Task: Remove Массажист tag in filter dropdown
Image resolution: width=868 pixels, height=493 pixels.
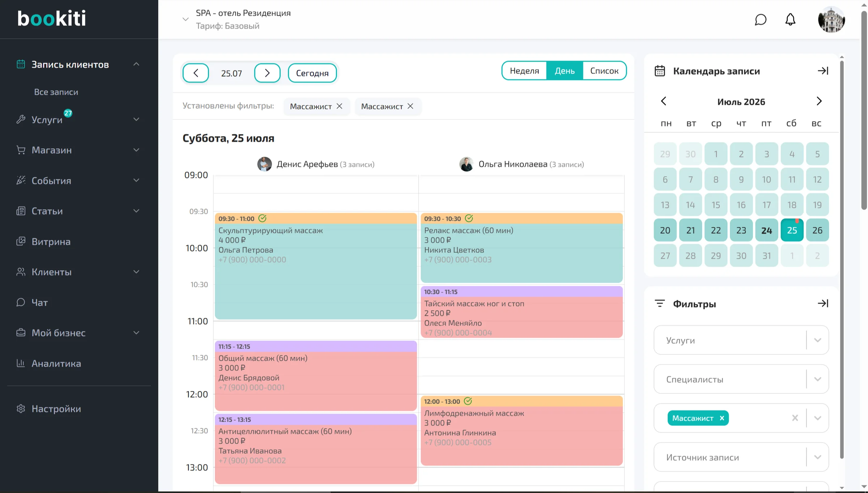Action: click(x=722, y=418)
